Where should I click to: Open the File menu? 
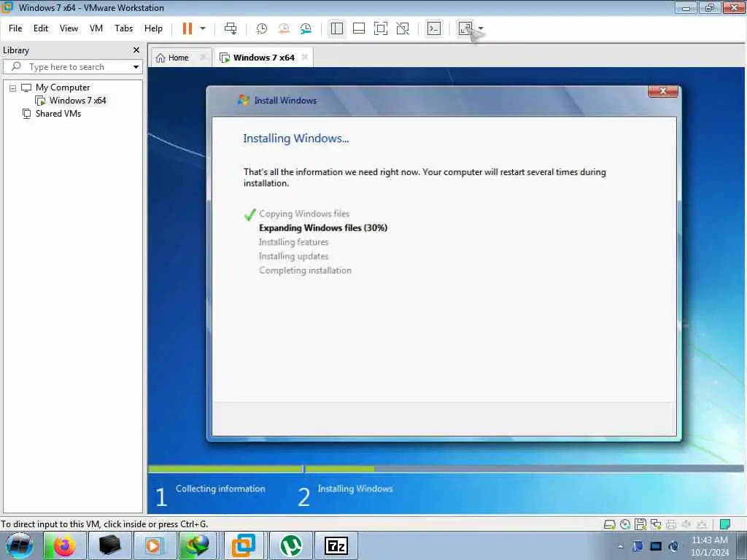[x=15, y=28]
